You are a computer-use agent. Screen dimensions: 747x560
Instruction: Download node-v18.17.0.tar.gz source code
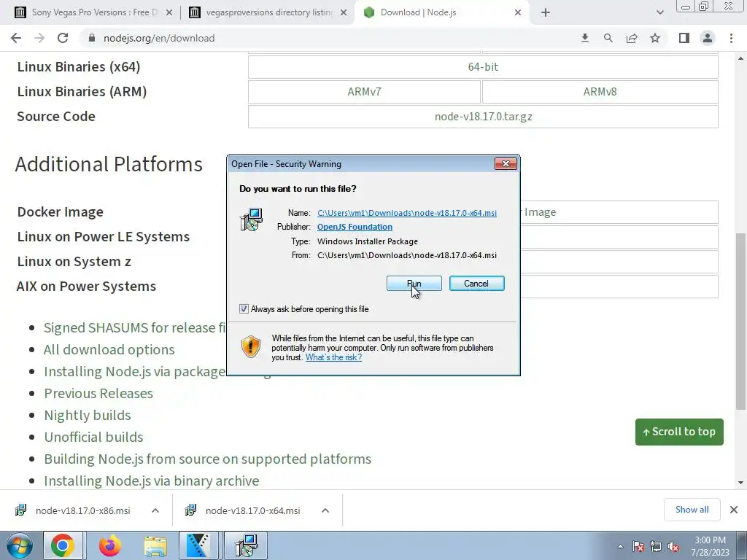coord(483,116)
